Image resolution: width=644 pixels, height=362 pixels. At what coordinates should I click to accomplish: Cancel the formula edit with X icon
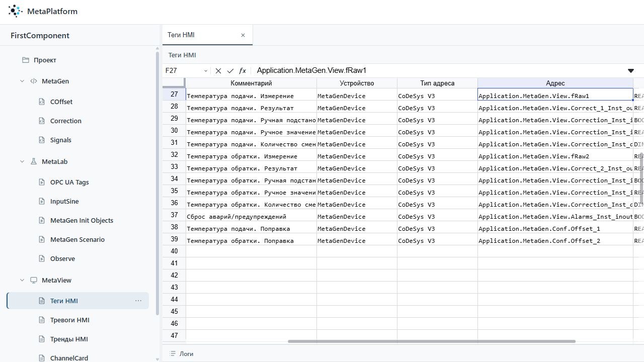pos(218,71)
